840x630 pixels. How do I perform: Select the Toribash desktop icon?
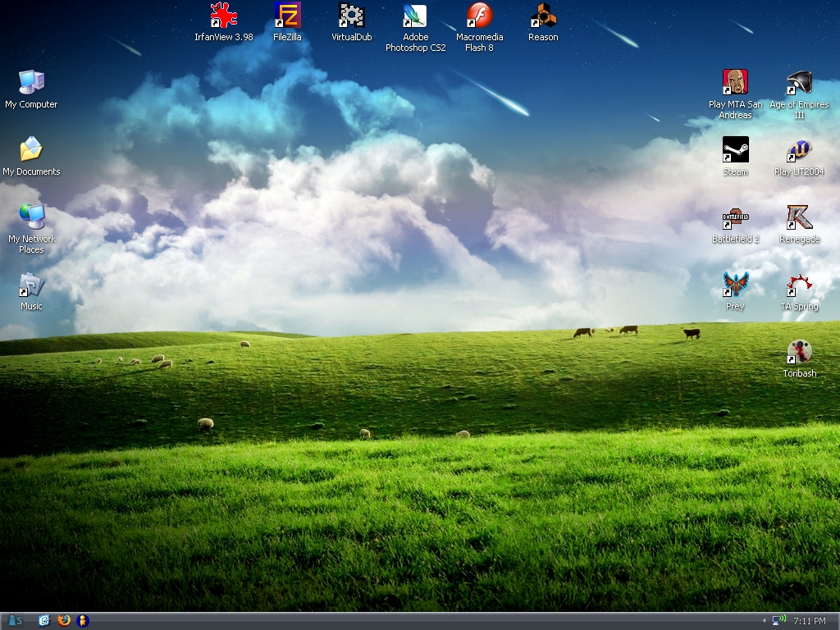click(x=799, y=352)
